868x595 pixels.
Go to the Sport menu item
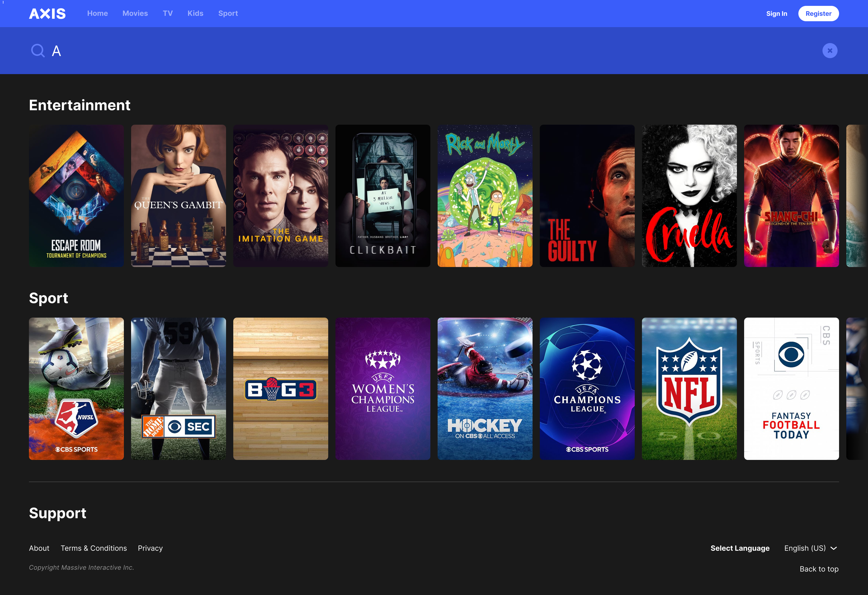[228, 13]
